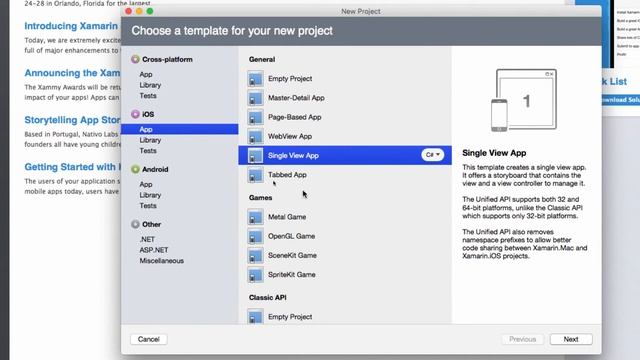
Task: Click the Cancel button
Action: point(149,339)
